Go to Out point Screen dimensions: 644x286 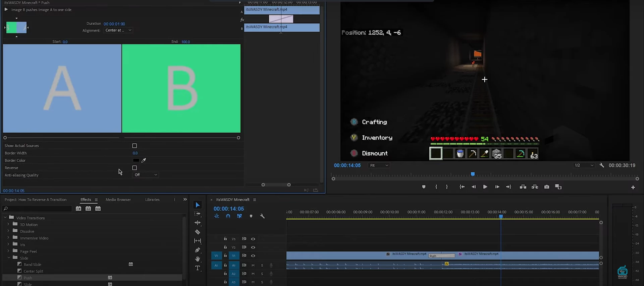[508, 187]
